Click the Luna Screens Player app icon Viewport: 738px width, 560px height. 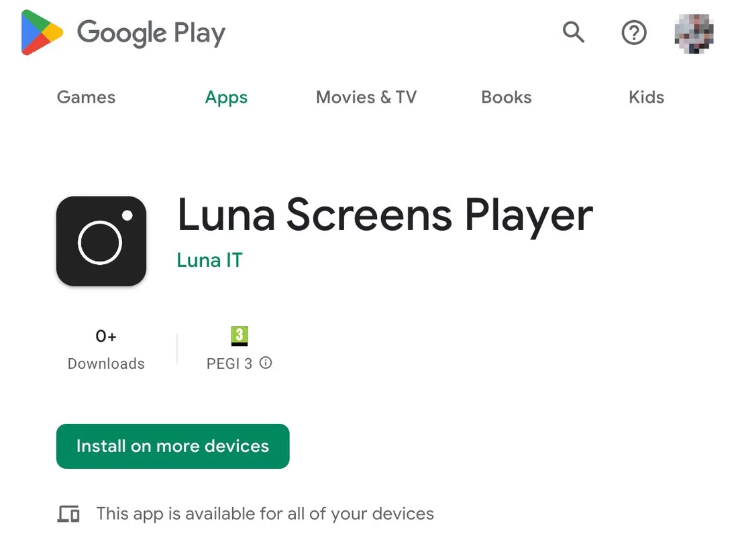click(101, 241)
